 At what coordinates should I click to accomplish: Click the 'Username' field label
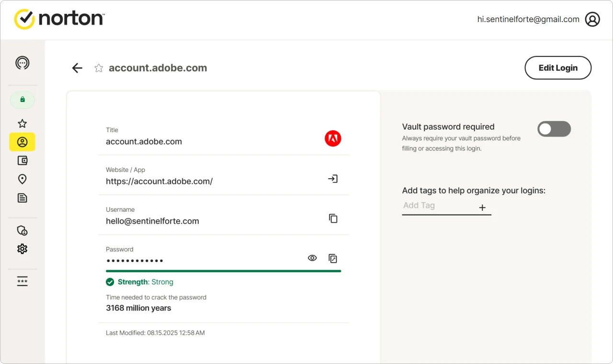coord(120,210)
